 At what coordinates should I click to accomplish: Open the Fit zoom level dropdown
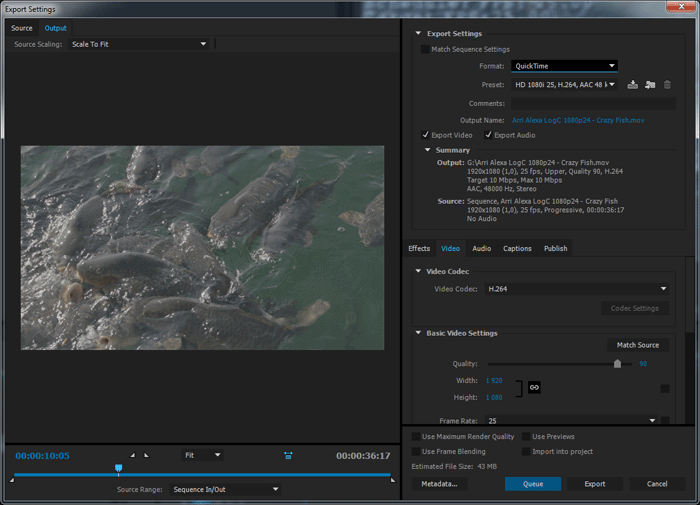(202, 455)
